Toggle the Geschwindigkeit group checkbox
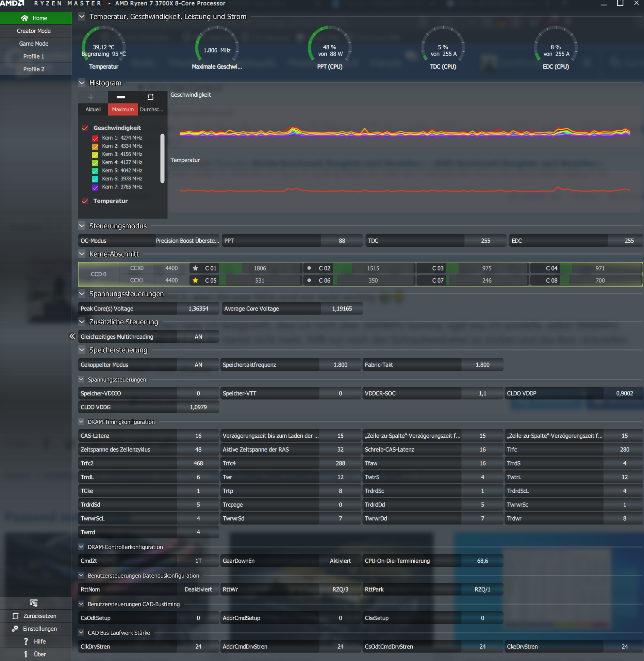The width and height of the screenshot is (644, 661). click(x=85, y=128)
